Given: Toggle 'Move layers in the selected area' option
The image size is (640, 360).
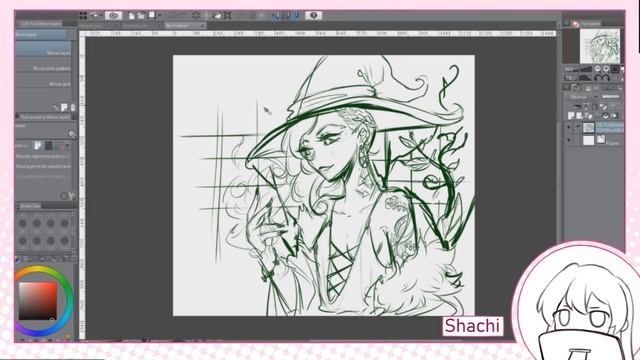Looking at the screenshot, I should (43, 167).
